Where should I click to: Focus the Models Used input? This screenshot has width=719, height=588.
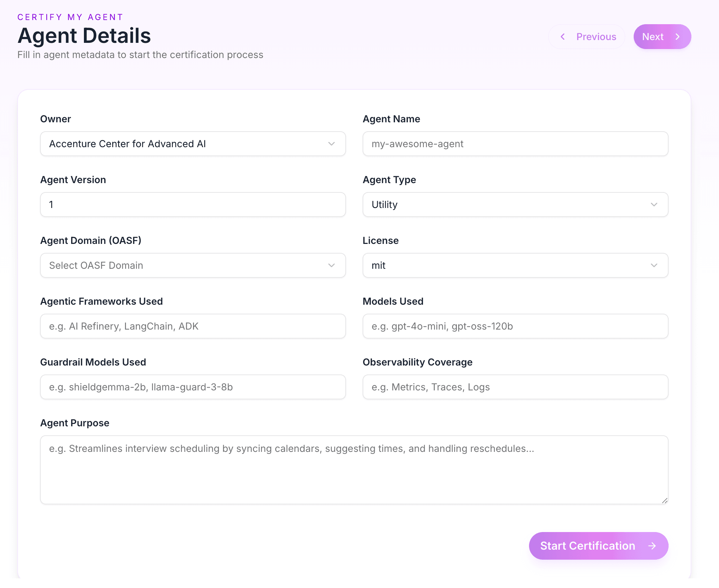(515, 326)
